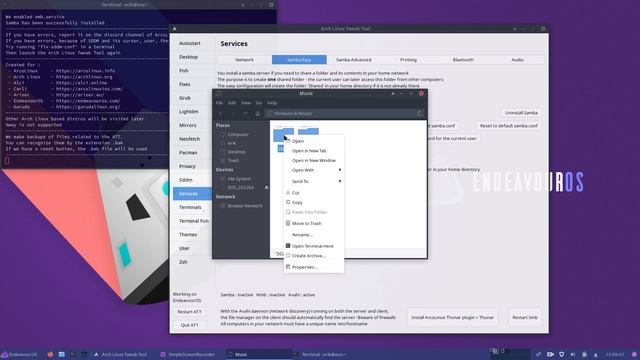Select Samba Easy tab
Screen dimensions: 640x360
point(299,60)
